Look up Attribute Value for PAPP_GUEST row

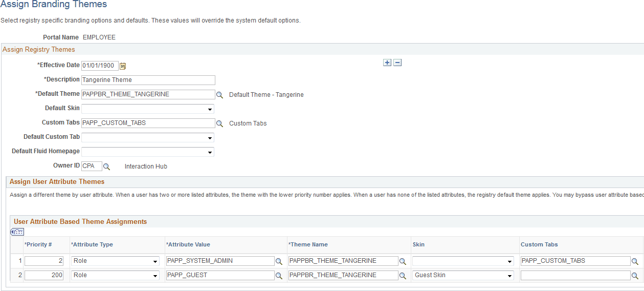(279, 276)
